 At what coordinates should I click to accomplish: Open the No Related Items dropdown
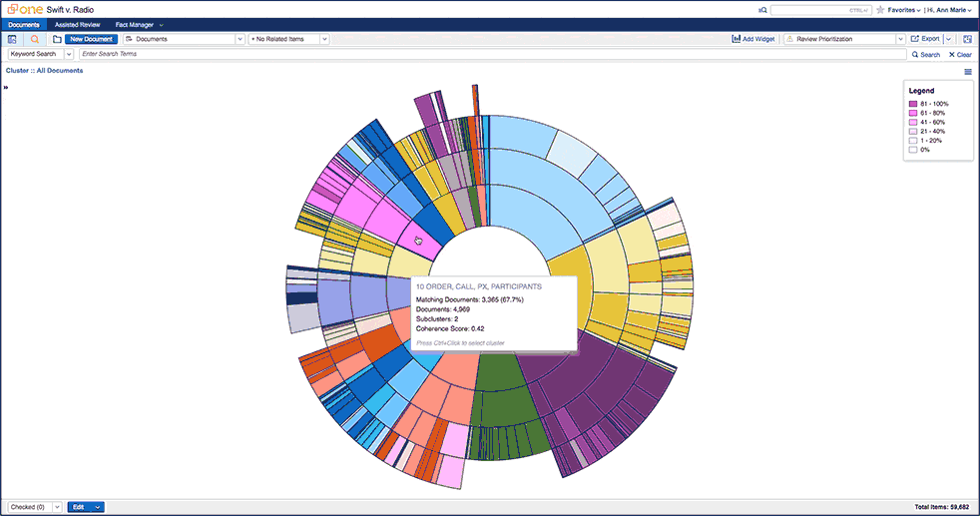pos(324,39)
